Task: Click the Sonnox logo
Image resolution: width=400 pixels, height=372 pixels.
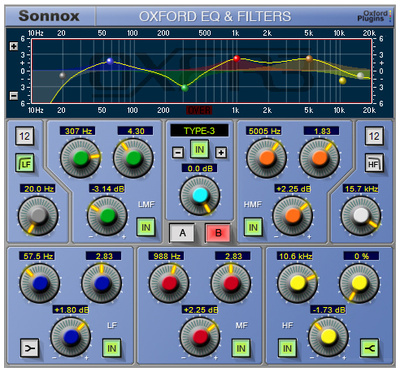Action: (x=49, y=16)
